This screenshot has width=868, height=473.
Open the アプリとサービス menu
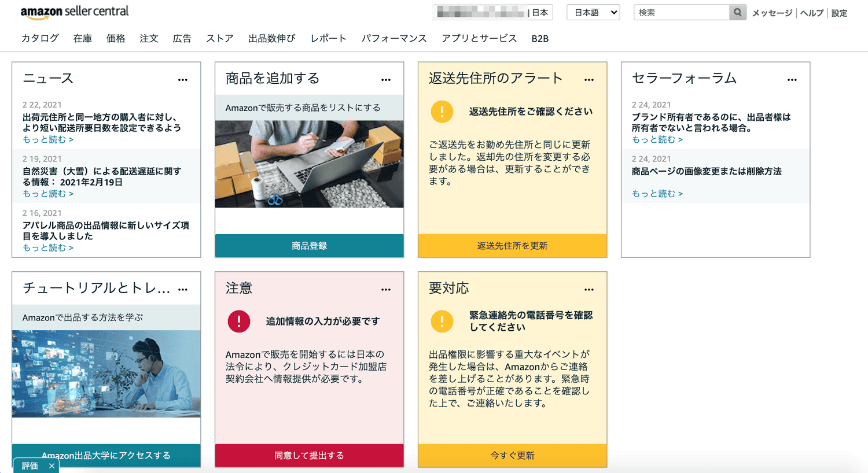pos(479,38)
